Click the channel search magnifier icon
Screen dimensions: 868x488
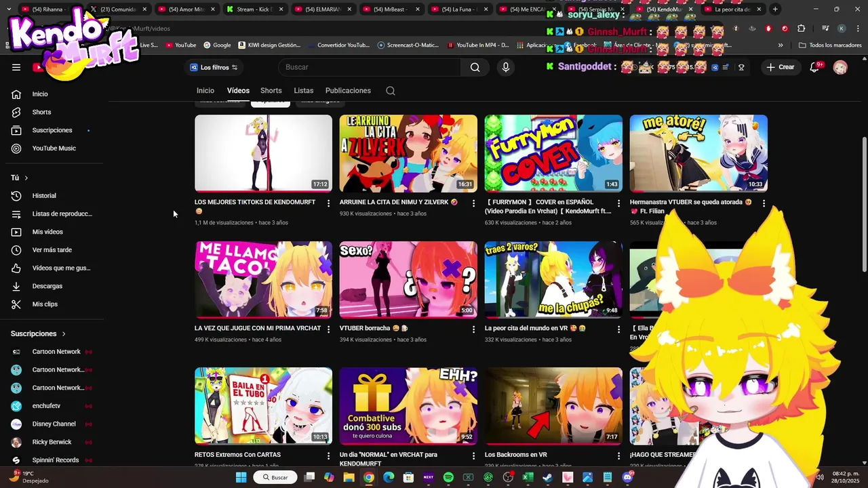(391, 91)
